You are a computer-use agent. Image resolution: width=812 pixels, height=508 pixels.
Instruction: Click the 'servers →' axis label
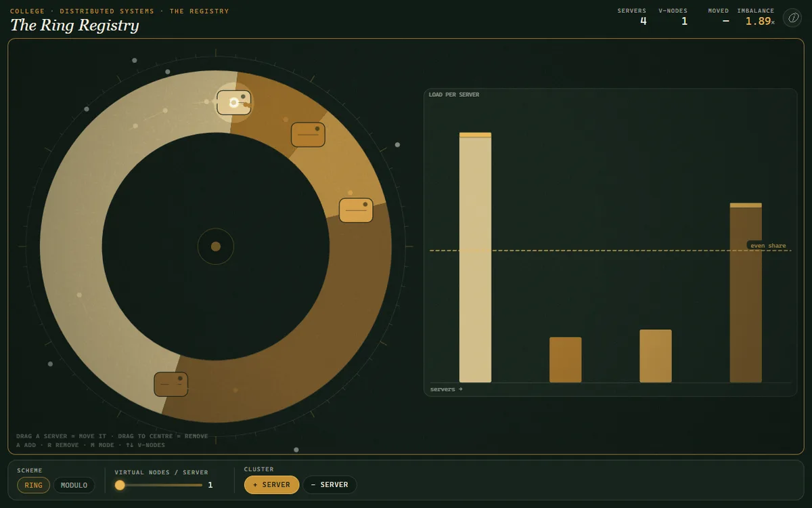[x=447, y=389]
